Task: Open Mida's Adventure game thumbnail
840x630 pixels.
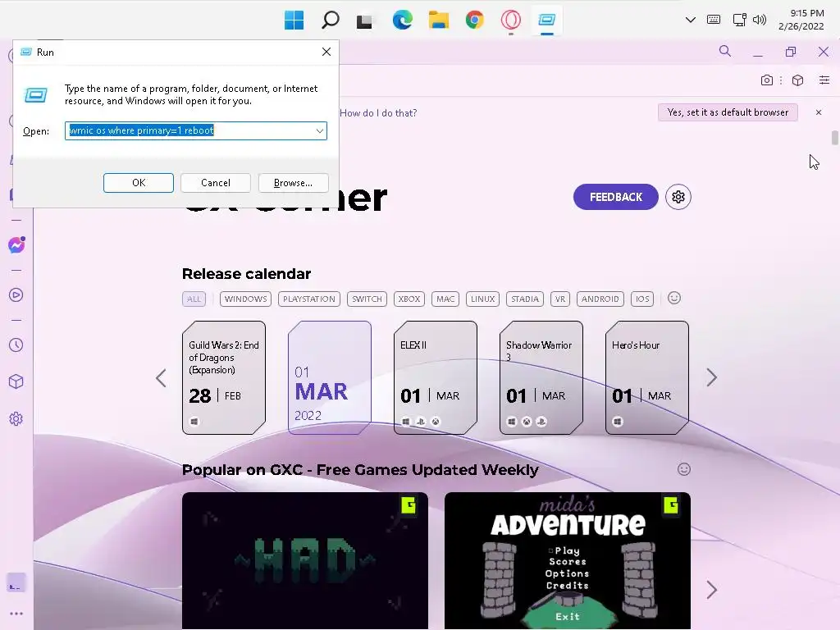Action: coord(568,560)
